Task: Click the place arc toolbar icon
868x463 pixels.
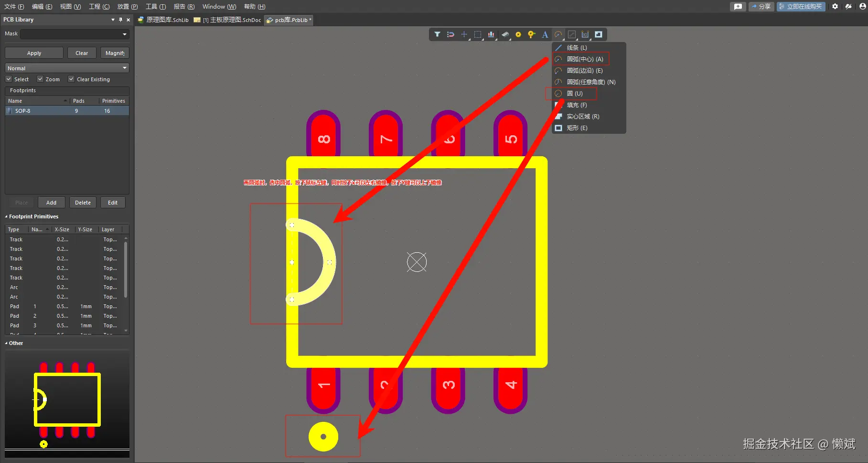Action: [x=558, y=34]
